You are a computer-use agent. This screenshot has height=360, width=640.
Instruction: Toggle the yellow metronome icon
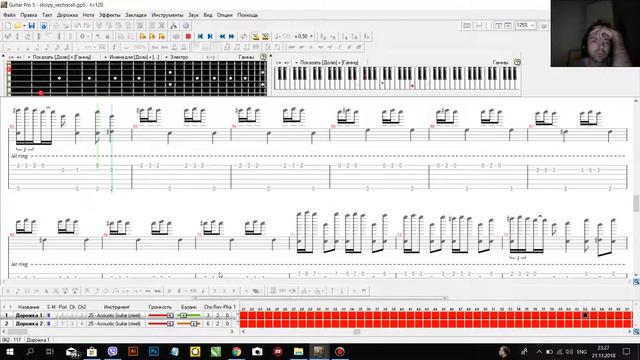point(256,36)
